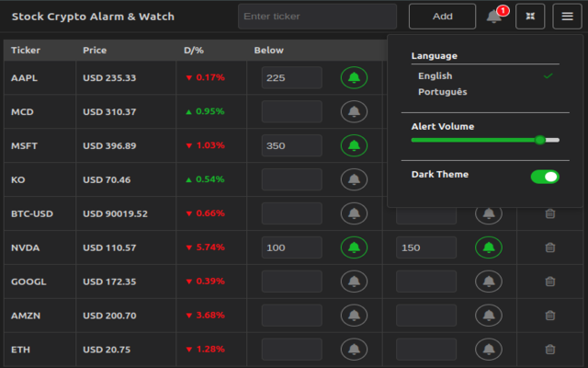Click MCD below price input
The height and width of the screenshot is (368, 588).
pyautogui.click(x=292, y=111)
